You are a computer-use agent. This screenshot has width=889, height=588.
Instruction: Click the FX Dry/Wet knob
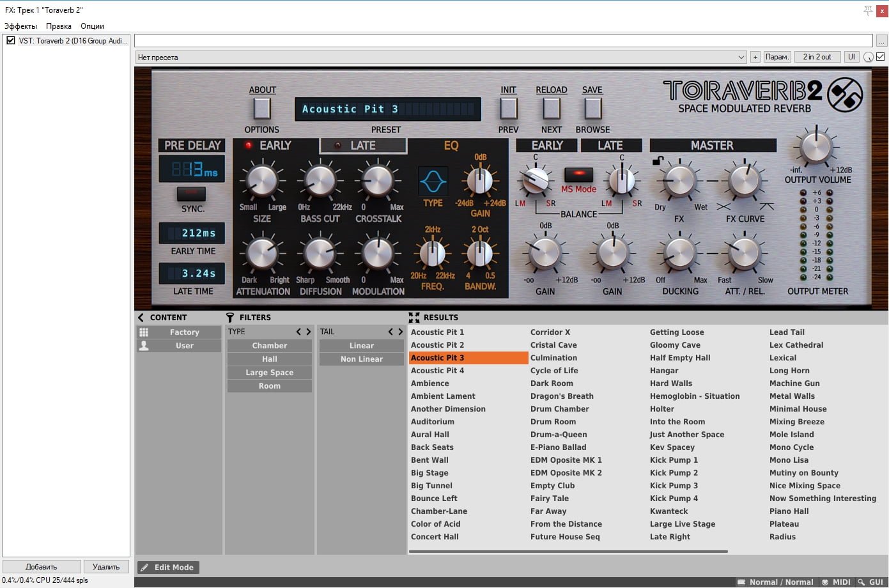point(679,180)
